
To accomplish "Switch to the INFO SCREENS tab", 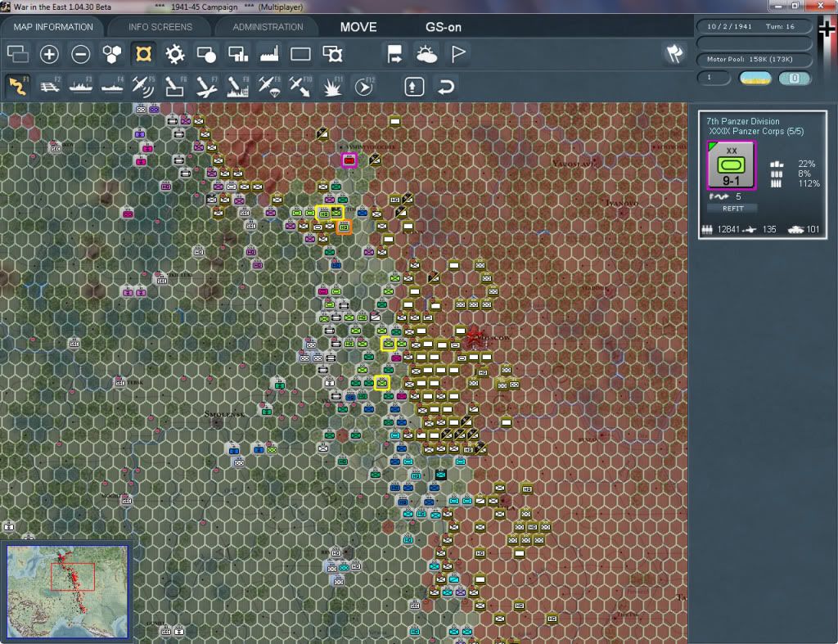I will pos(160,27).
